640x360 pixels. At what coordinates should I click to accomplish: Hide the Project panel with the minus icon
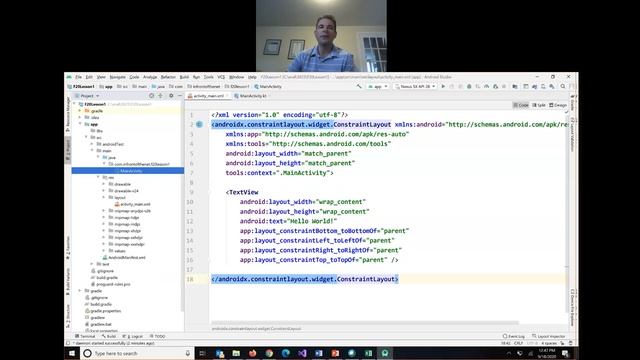coord(180,96)
